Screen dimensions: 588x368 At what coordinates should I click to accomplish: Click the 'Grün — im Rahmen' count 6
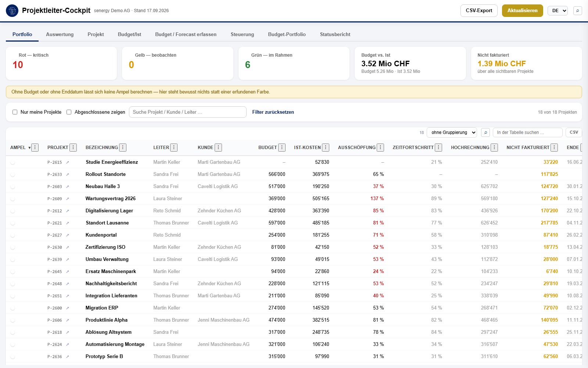248,65
